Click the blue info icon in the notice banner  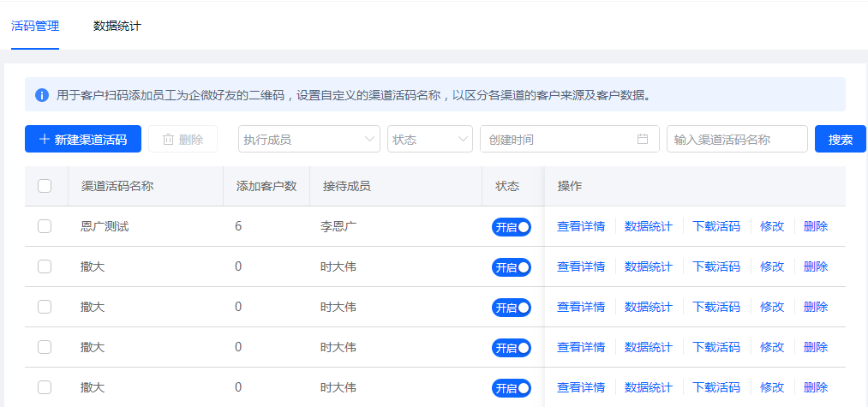click(41, 95)
